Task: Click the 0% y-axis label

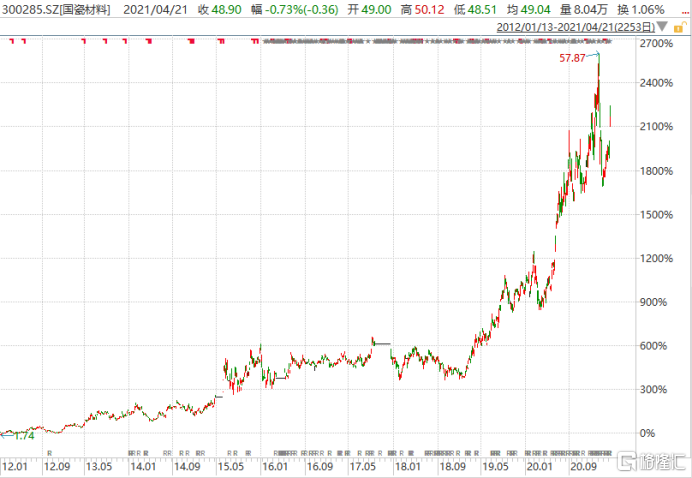Action: 647,433
